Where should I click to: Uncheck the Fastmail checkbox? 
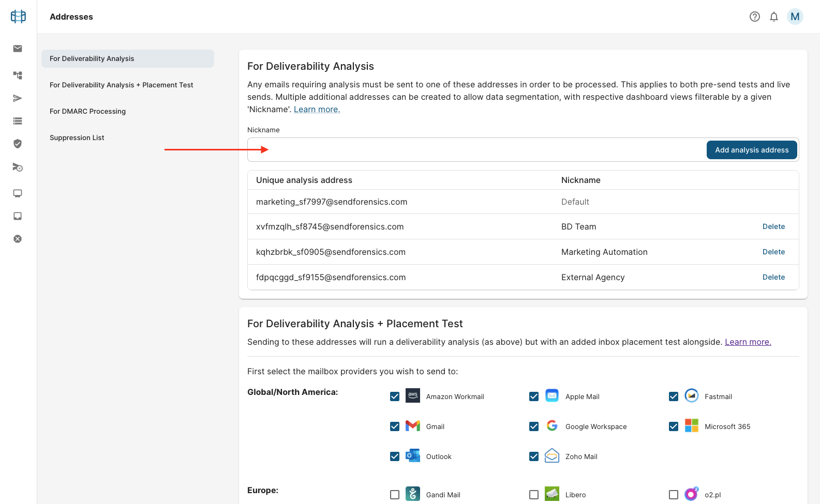pos(674,396)
